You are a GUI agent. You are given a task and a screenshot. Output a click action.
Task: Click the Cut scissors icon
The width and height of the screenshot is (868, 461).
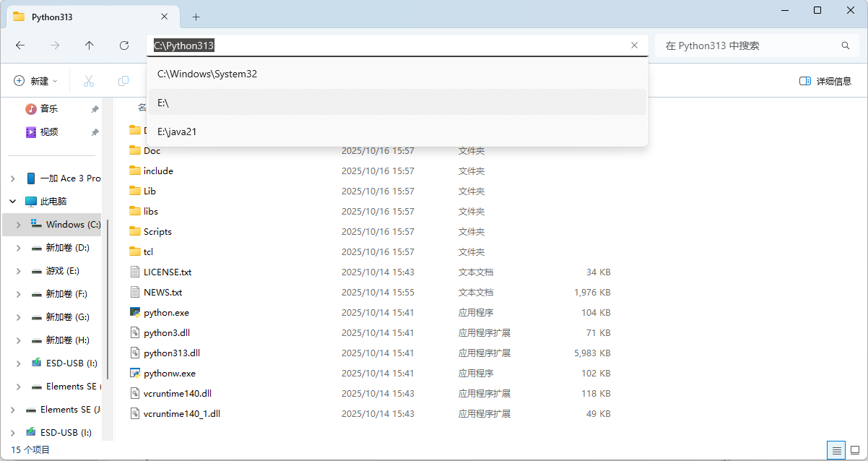89,81
